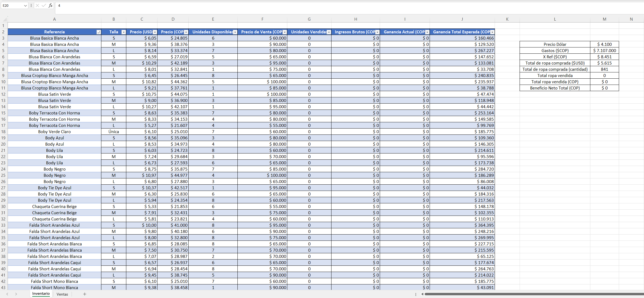
Task: Expand the Name Box dropdown arrow
Action: tap(25, 5)
